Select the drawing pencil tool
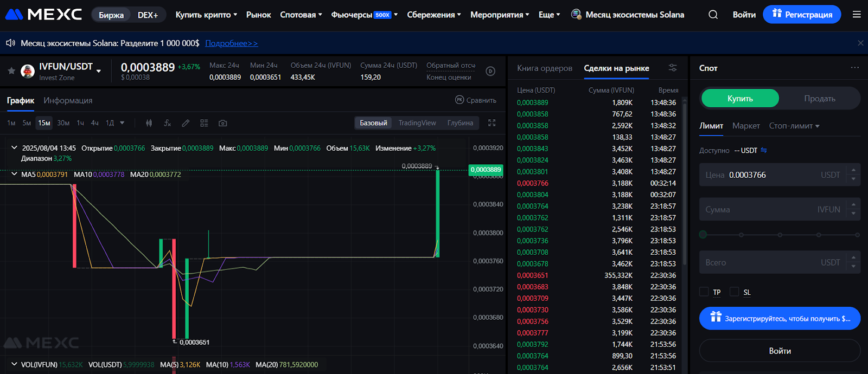 pos(186,123)
